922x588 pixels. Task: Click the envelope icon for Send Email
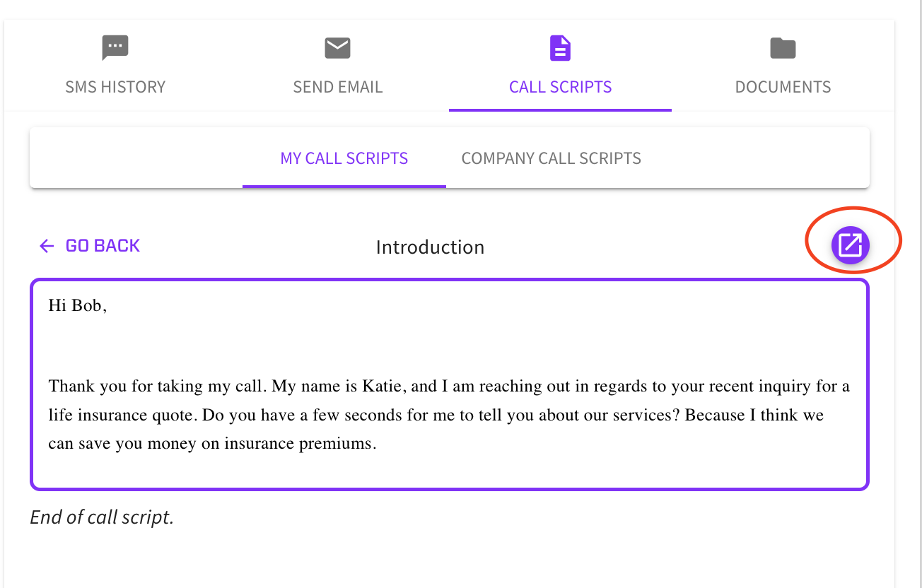(337, 48)
